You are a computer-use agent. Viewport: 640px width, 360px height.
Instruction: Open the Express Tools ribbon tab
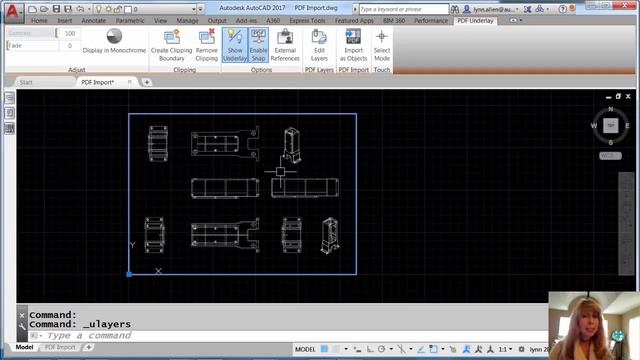click(307, 20)
